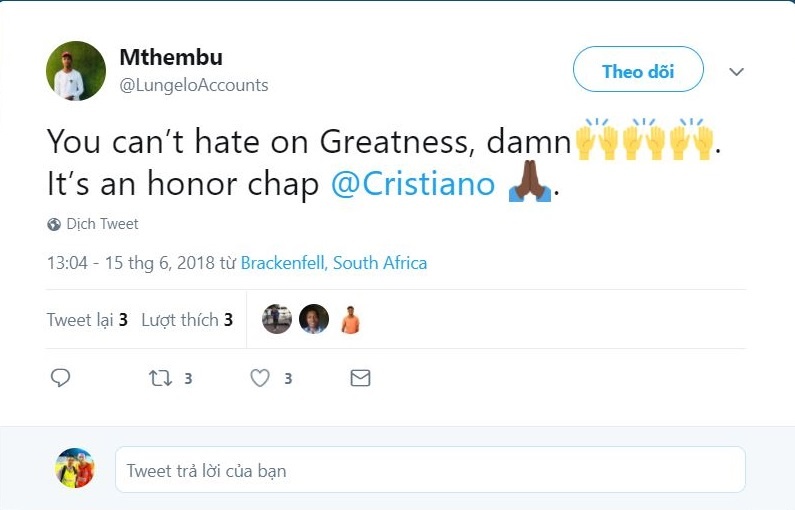The height and width of the screenshot is (510, 795).
Task: Retweet this tweet using the retweet icon
Action: (160, 378)
